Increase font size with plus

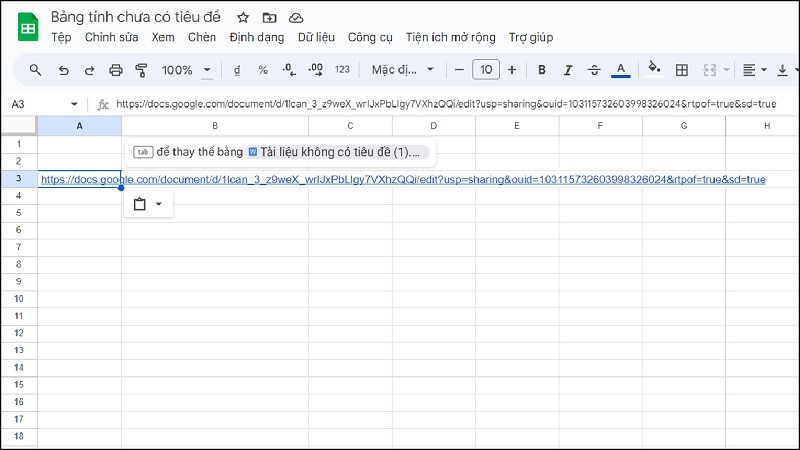(512, 70)
